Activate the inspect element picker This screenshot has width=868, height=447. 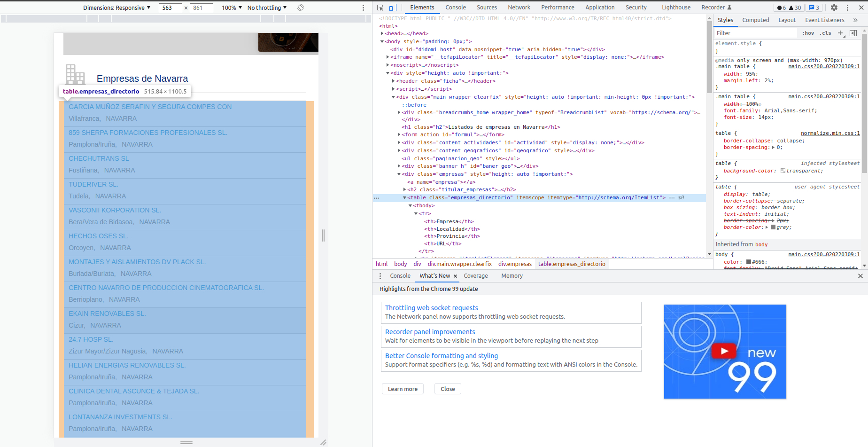tap(380, 8)
